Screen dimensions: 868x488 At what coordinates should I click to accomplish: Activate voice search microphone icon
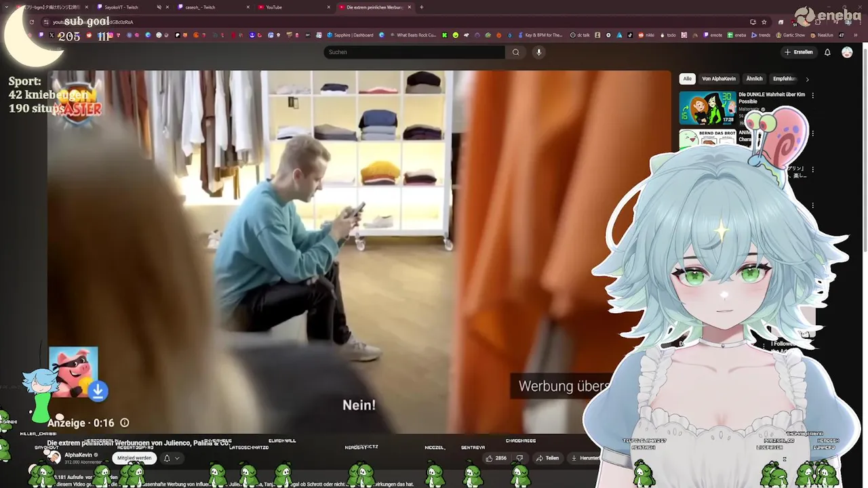pyautogui.click(x=539, y=52)
